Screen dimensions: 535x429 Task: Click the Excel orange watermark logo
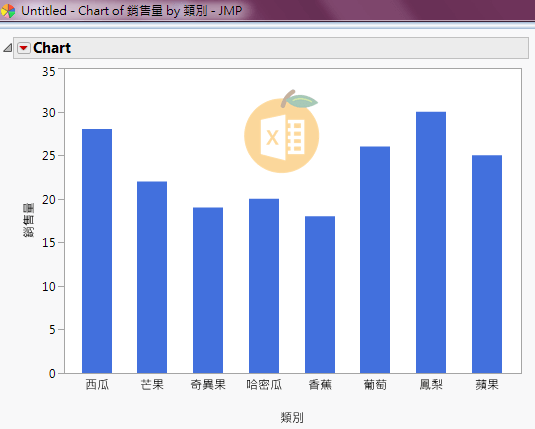[x=282, y=132]
